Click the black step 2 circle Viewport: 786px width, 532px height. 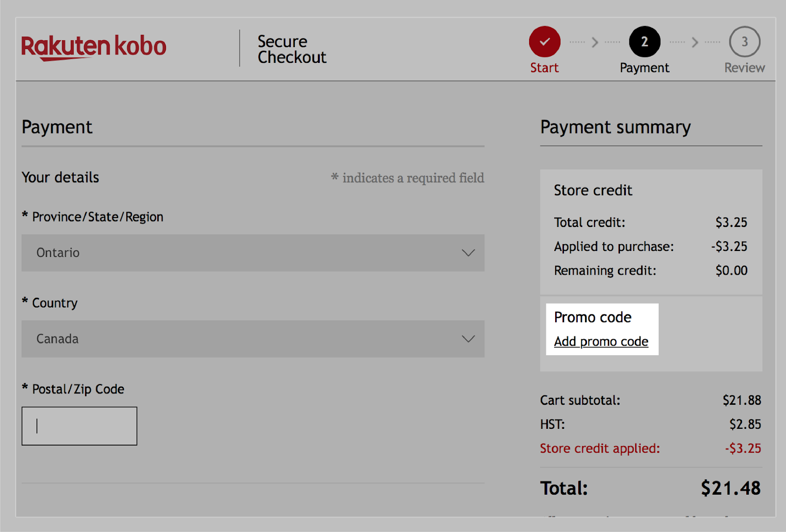[645, 42]
